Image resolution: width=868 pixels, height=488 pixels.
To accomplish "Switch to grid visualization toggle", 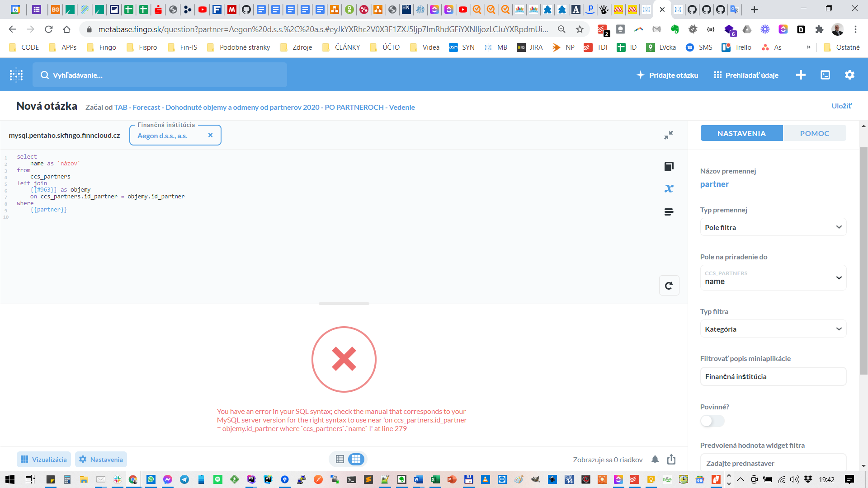I will pyautogui.click(x=356, y=460).
